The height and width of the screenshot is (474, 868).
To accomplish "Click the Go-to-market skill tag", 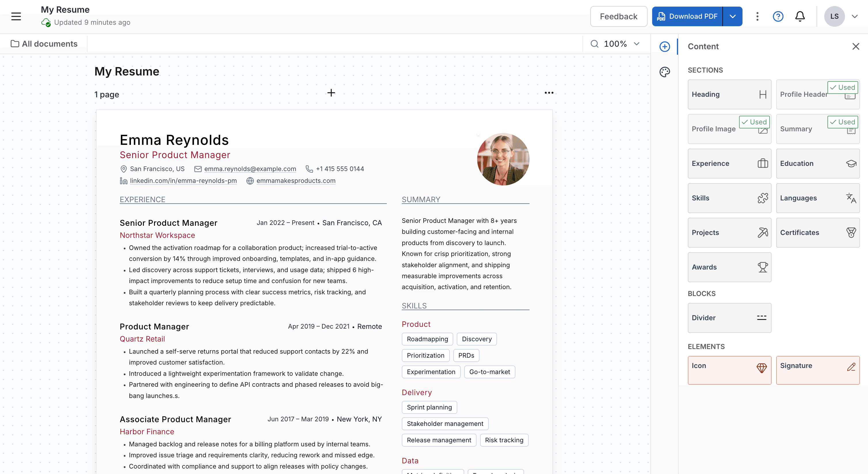I will [x=489, y=372].
